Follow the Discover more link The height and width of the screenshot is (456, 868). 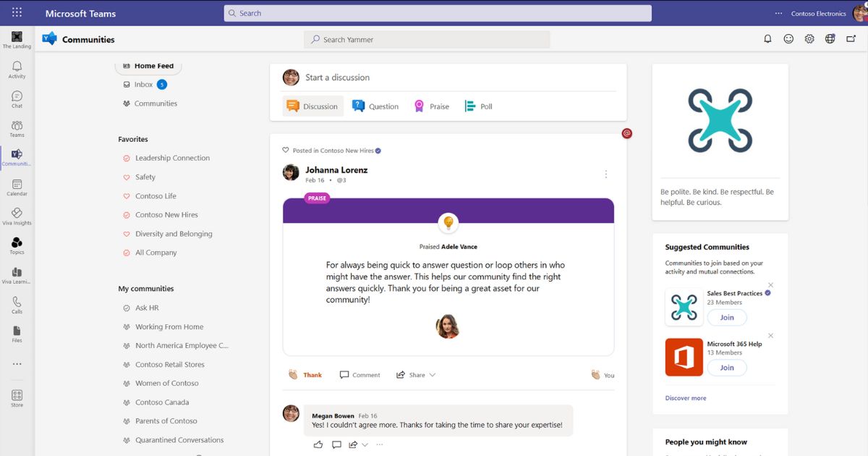pos(685,398)
